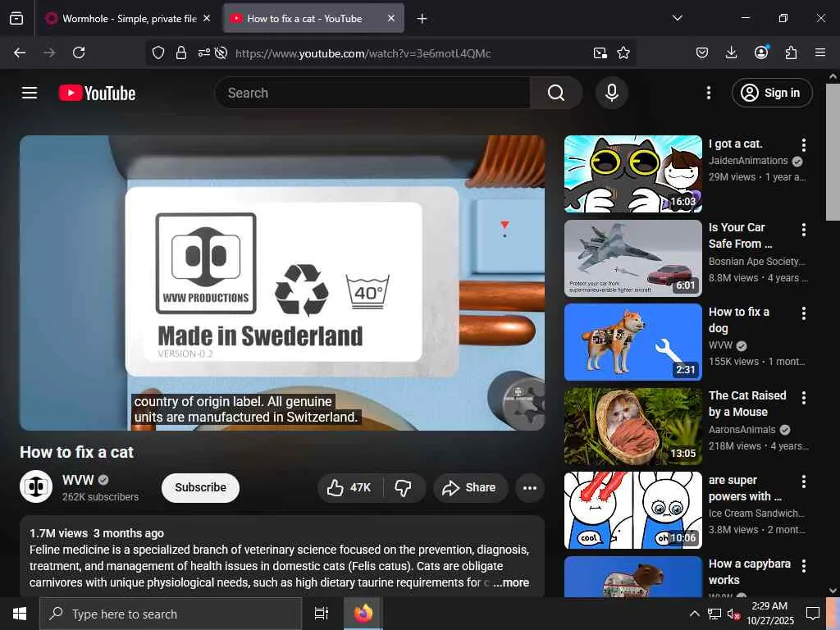Open options for 'The Cat Raised by a Mouse'

click(804, 398)
